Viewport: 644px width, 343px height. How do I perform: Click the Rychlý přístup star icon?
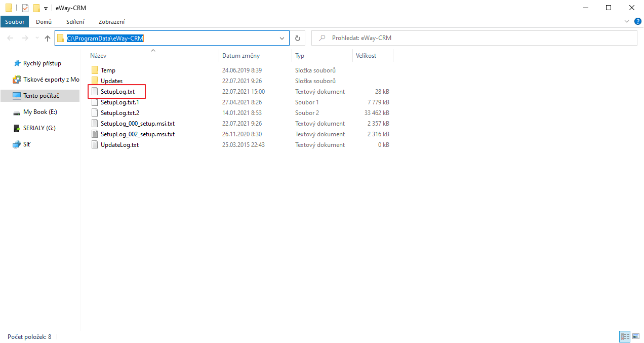pyautogui.click(x=17, y=63)
